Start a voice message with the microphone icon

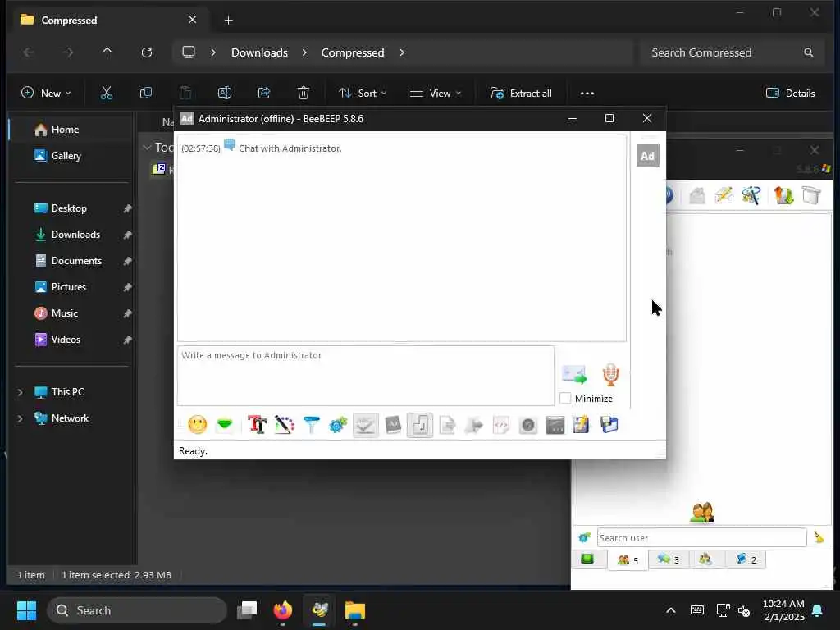(610, 374)
